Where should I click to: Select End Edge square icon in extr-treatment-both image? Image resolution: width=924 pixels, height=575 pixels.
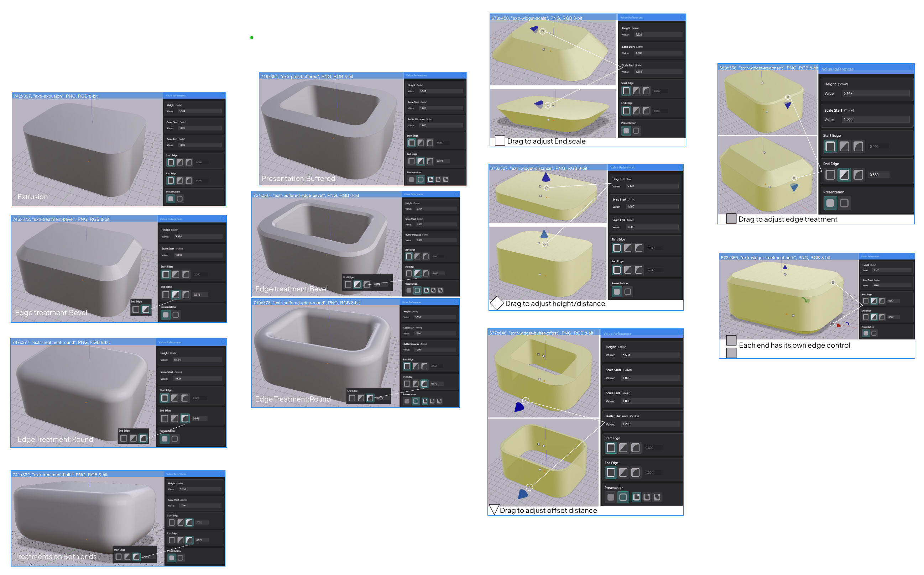tap(172, 540)
